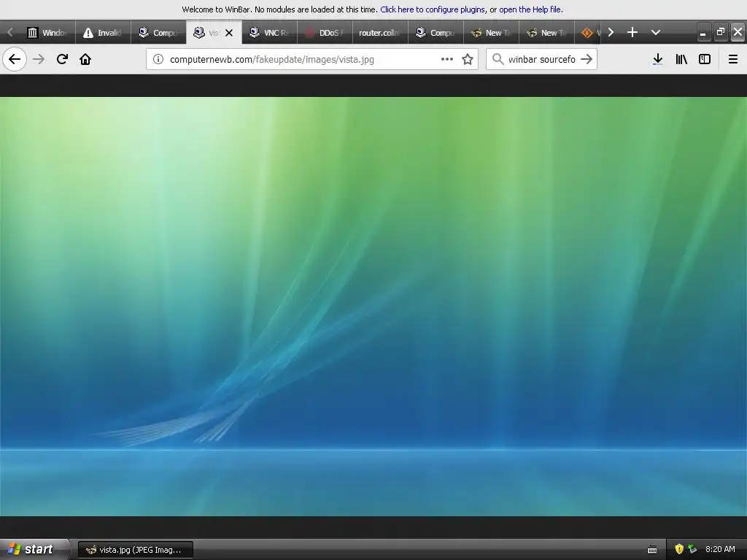Switch to the DDoS tab
The height and width of the screenshot is (560, 747).
[x=325, y=32]
